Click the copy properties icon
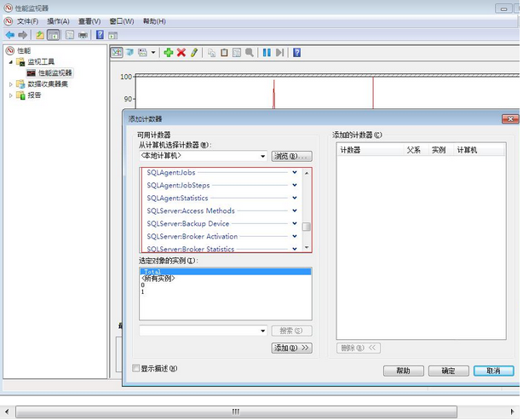This screenshot has width=523, height=420. pos(211,52)
